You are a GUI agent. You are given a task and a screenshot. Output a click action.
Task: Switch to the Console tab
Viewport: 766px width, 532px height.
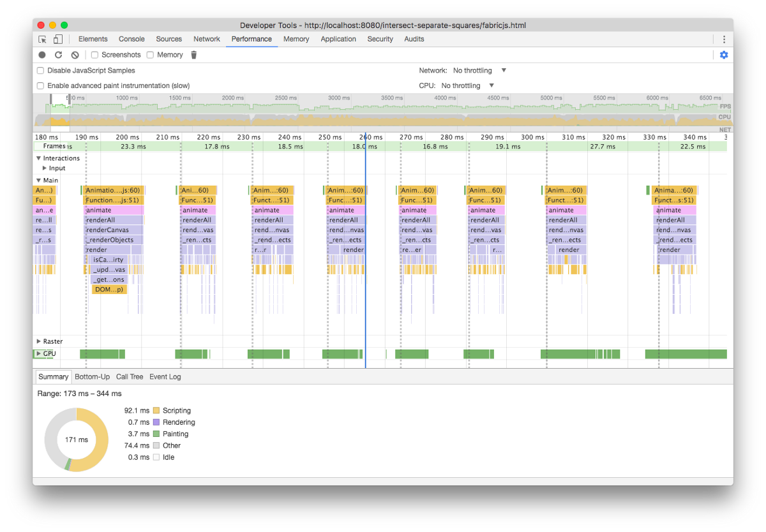click(x=131, y=39)
